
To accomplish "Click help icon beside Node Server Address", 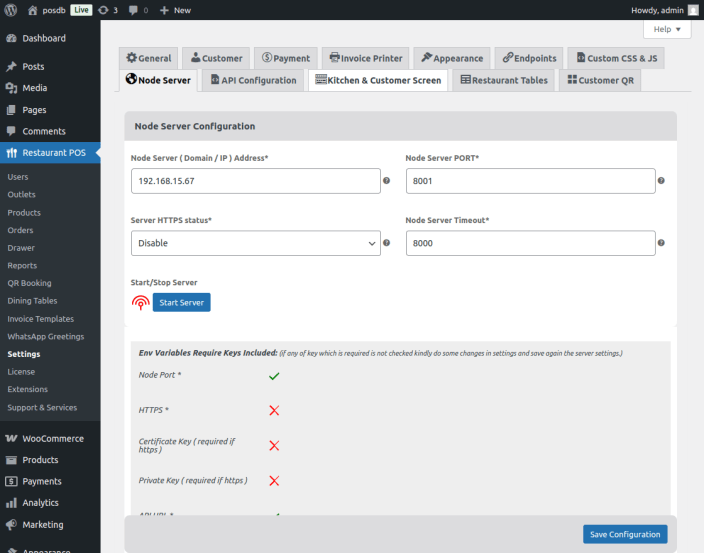I will tap(386, 181).
